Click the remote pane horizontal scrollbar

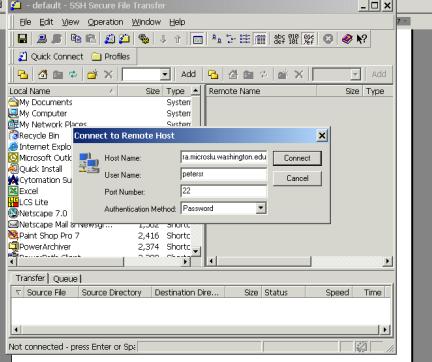[299, 261]
